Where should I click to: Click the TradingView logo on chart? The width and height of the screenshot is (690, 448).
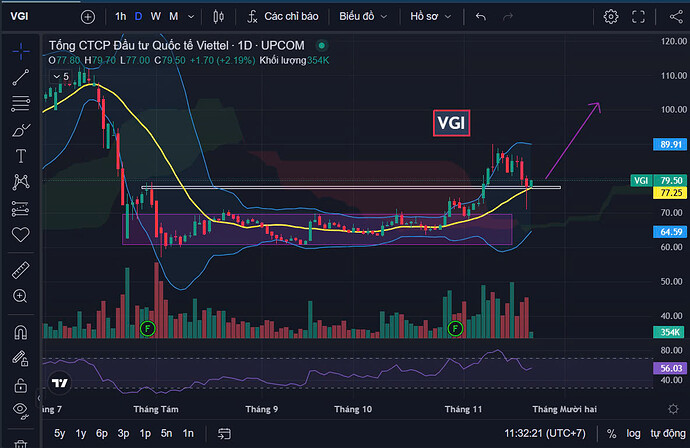(x=60, y=382)
